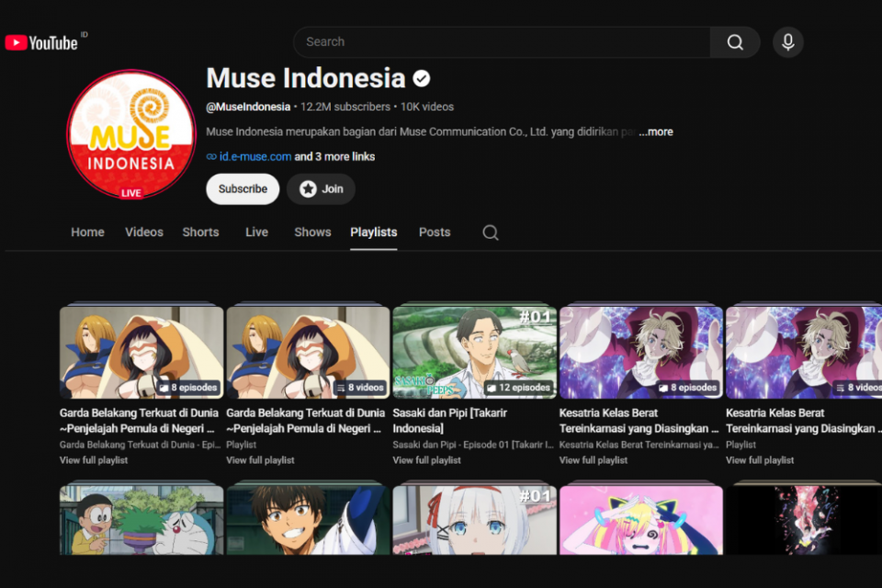Open Kesatria Kelas Berat 8 episodes thumbnail
This screenshot has width=882, height=588.
tap(641, 352)
